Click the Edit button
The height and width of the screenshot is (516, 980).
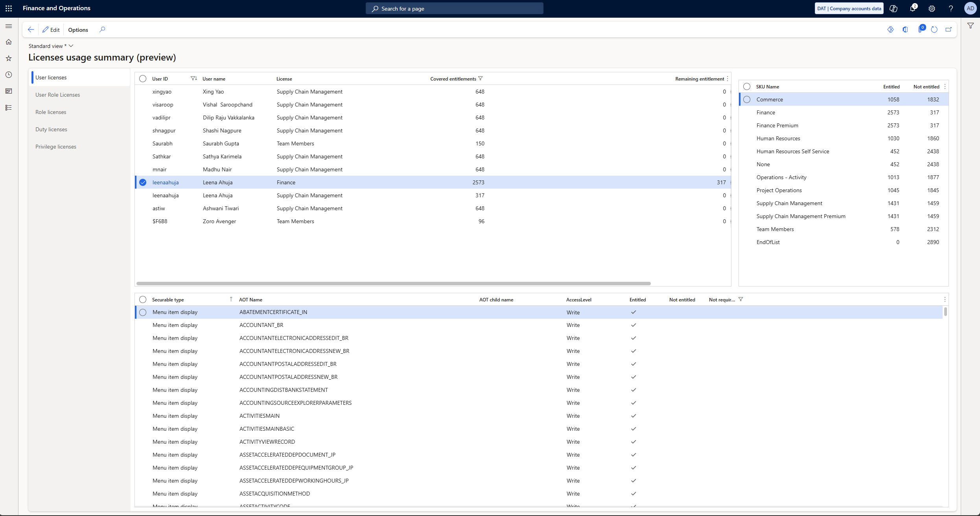click(x=51, y=29)
